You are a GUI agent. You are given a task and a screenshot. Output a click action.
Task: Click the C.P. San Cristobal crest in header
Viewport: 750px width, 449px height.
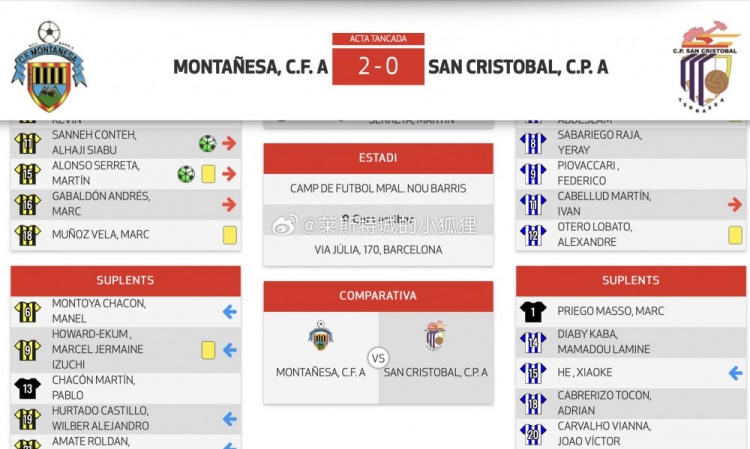coord(704,66)
